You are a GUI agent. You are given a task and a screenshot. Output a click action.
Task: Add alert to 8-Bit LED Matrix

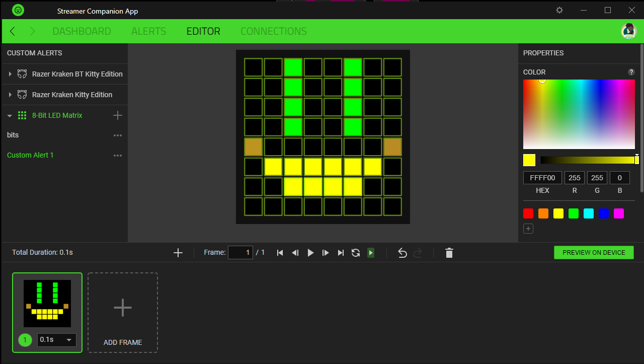[118, 115]
